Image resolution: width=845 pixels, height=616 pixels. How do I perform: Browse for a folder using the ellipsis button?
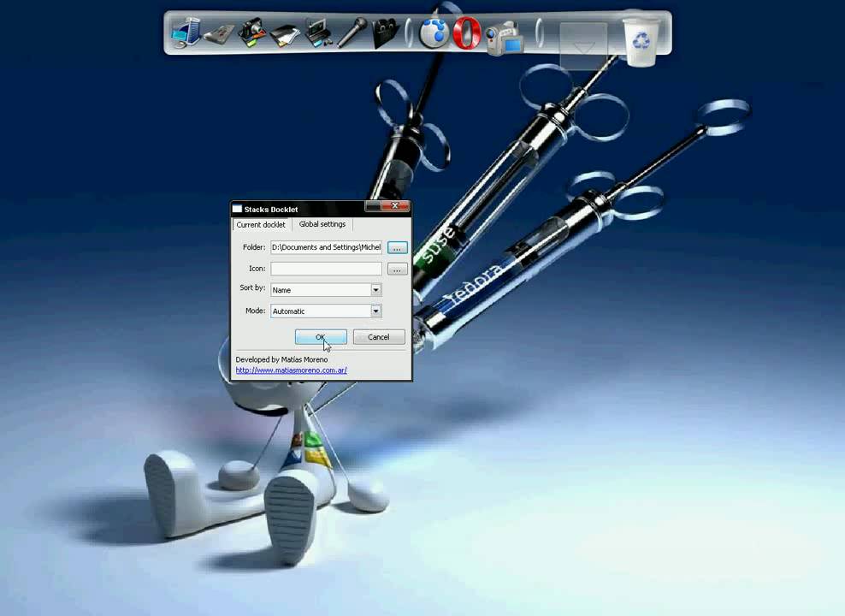(396, 247)
